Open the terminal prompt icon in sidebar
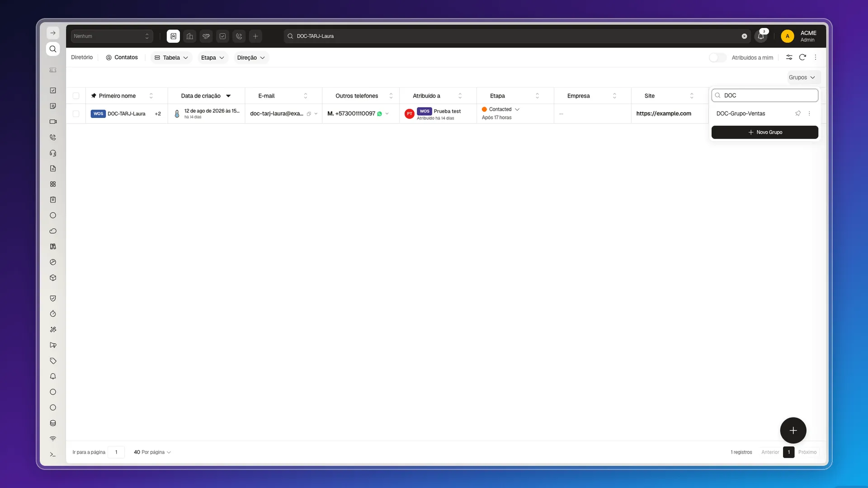 (53, 454)
